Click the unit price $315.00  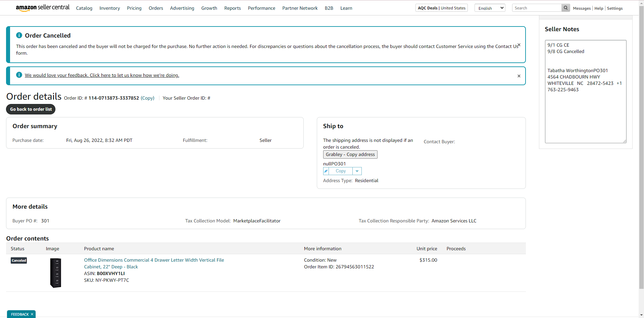tap(428, 260)
